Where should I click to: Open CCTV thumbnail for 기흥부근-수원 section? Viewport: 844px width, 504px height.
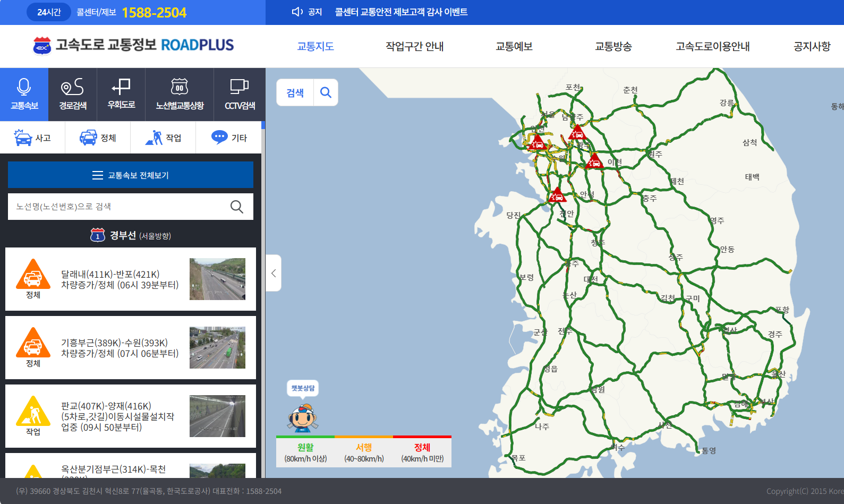(217, 347)
